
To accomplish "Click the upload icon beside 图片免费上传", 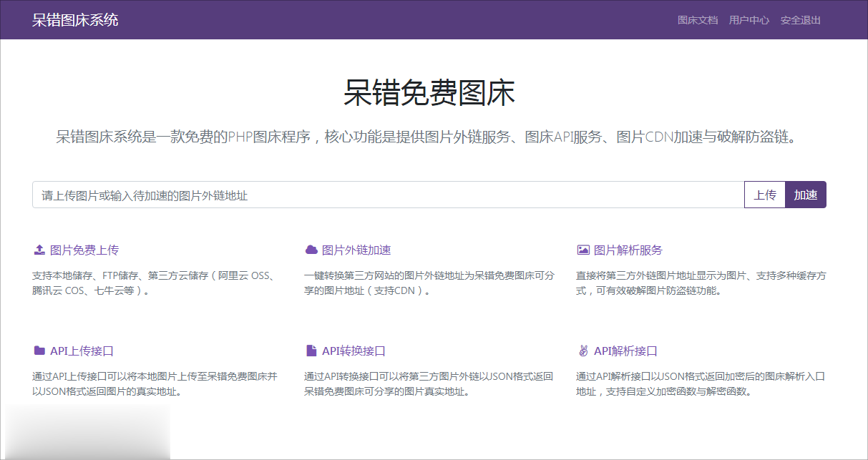I will coord(41,249).
